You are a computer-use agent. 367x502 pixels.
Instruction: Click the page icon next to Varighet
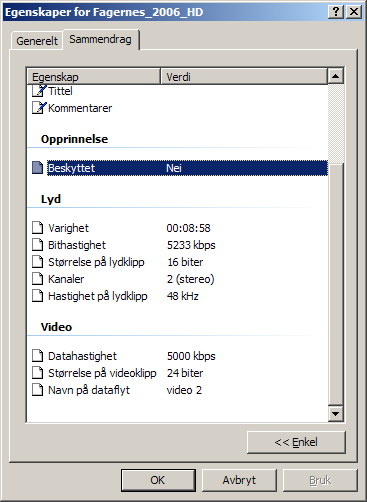(x=38, y=228)
